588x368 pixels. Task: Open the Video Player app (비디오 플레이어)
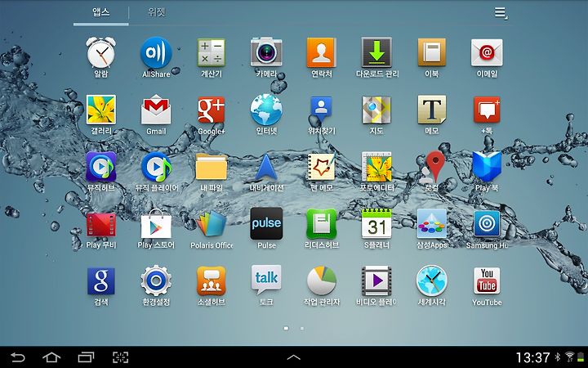[x=376, y=280]
